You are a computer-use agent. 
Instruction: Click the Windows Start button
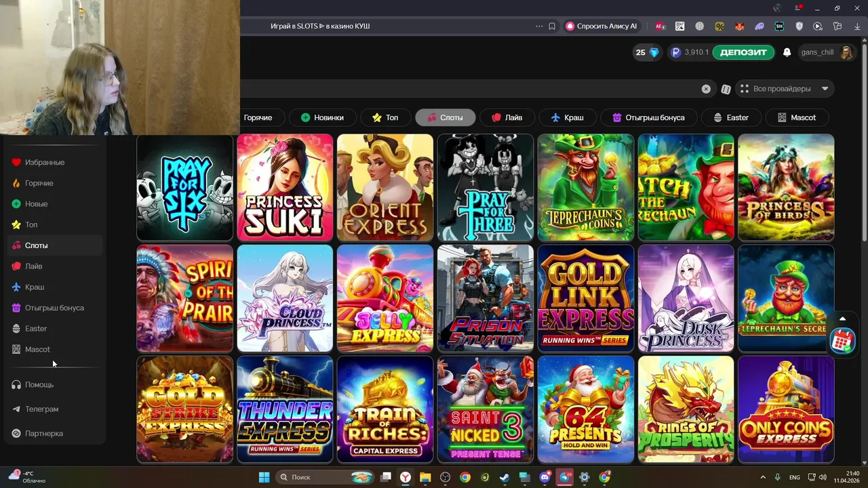click(264, 477)
